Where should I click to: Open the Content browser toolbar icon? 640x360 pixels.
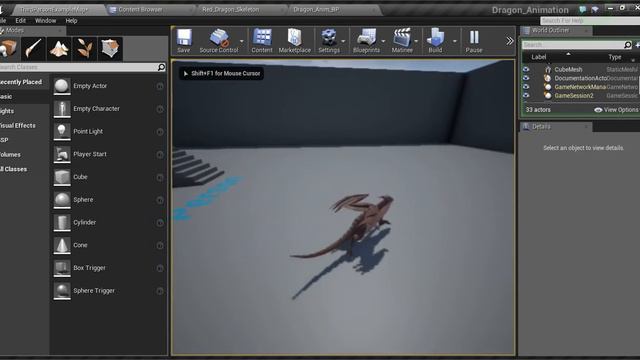[262, 41]
